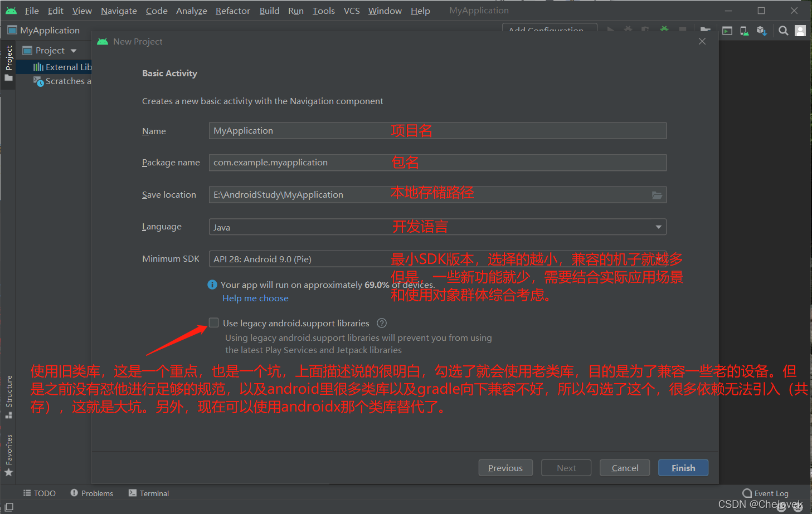Open the VCS menu
The image size is (812, 514).
point(352,11)
